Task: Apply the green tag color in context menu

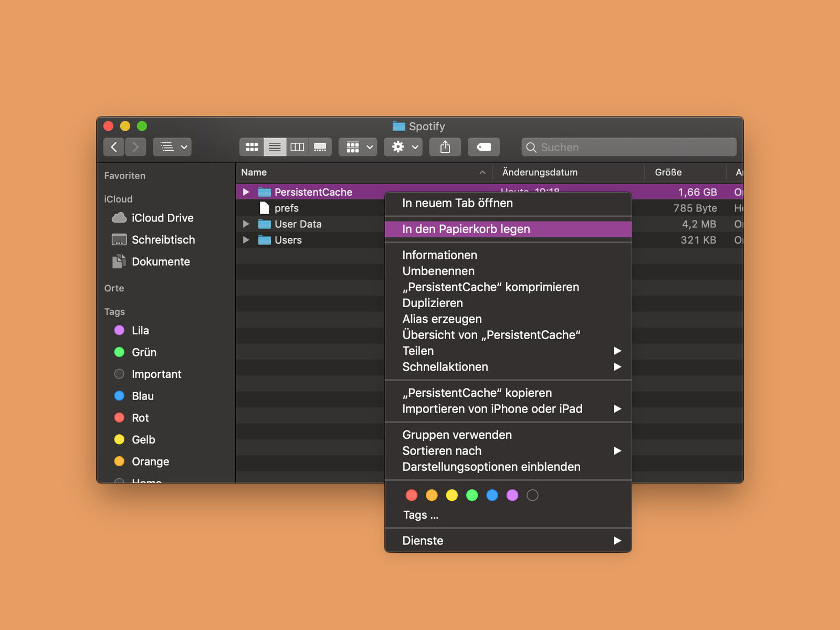Action: click(472, 495)
